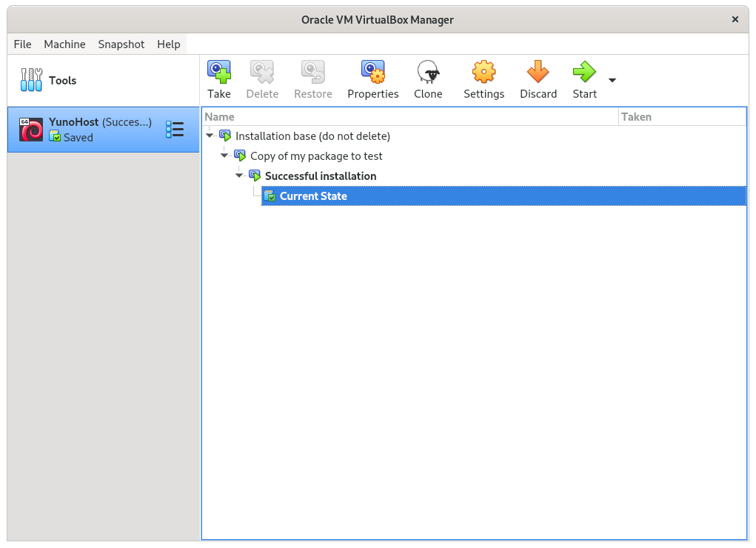The width and height of the screenshot is (756, 548).
Task: Open the Help menu
Action: pyautogui.click(x=169, y=44)
